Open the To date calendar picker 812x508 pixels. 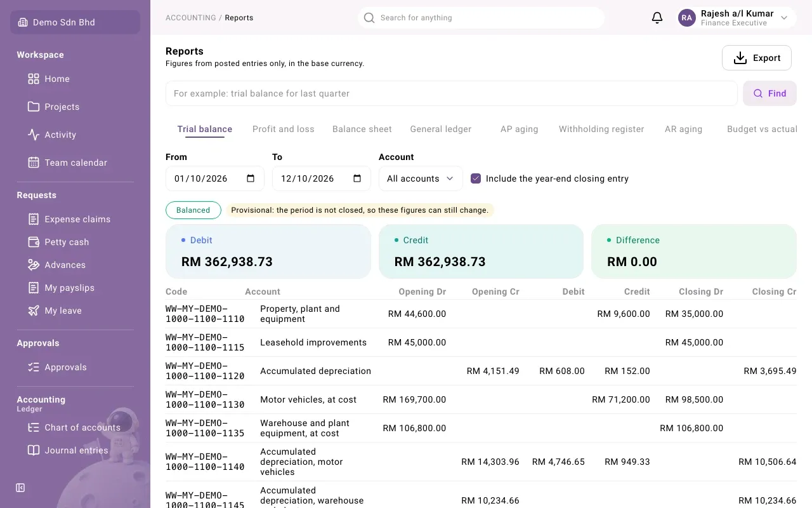(x=357, y=178)
